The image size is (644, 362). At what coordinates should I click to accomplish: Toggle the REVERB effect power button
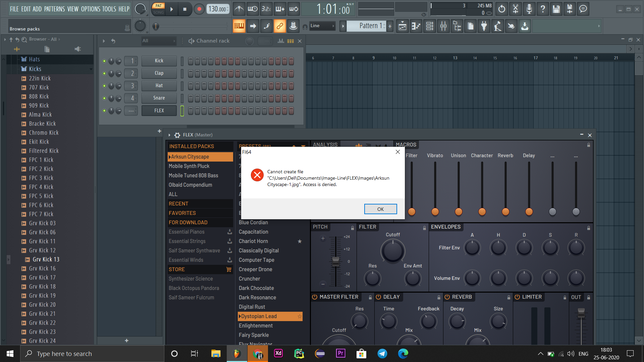click(x=447, y=297)
